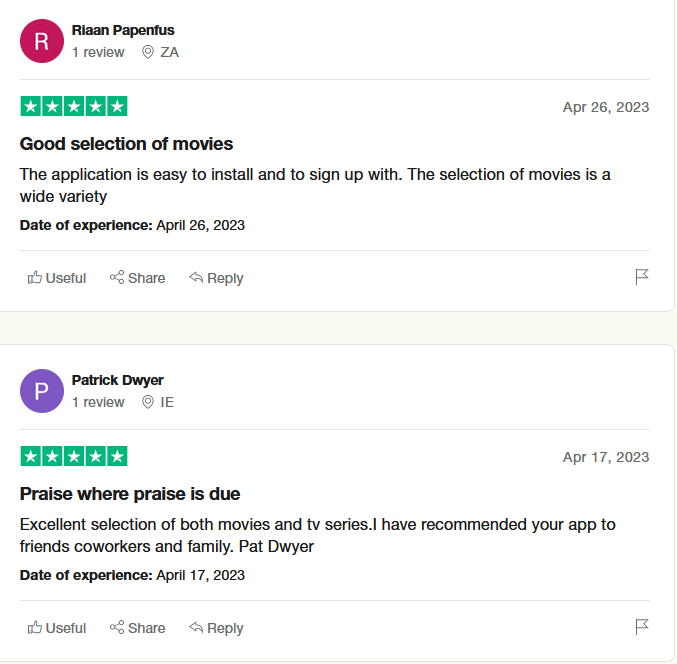Image resolution: width=677 pixels, height=664 pixels.
Task: Flag Patrick Dwyer's review with flag icon
Action: 642,627
